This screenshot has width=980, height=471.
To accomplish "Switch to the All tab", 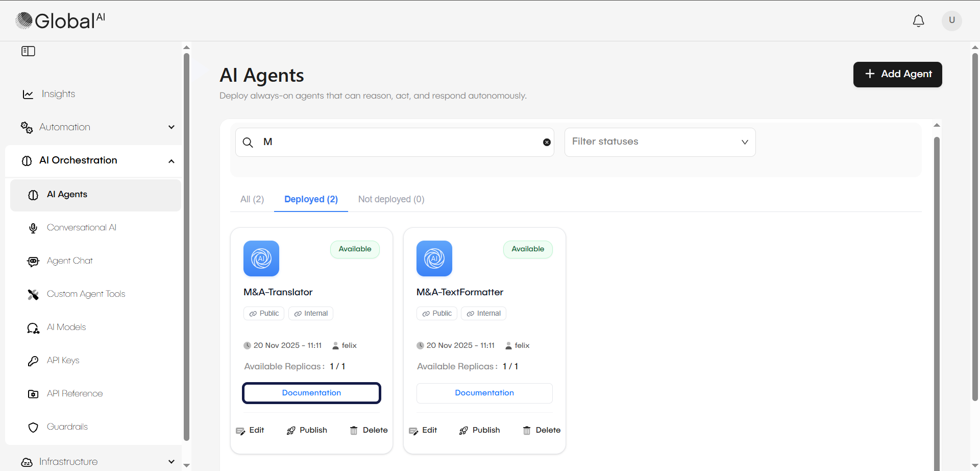I will coord(252,199).
